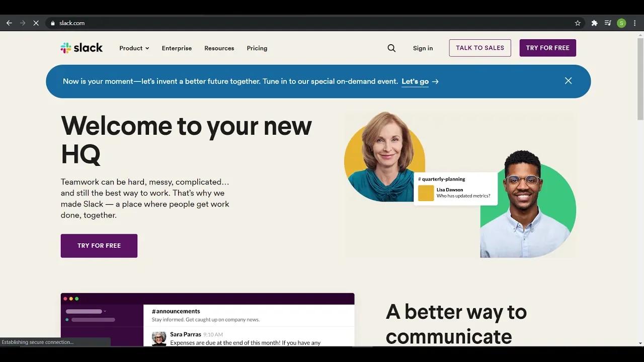Click the hero Try for Free button

coord(99,246)
